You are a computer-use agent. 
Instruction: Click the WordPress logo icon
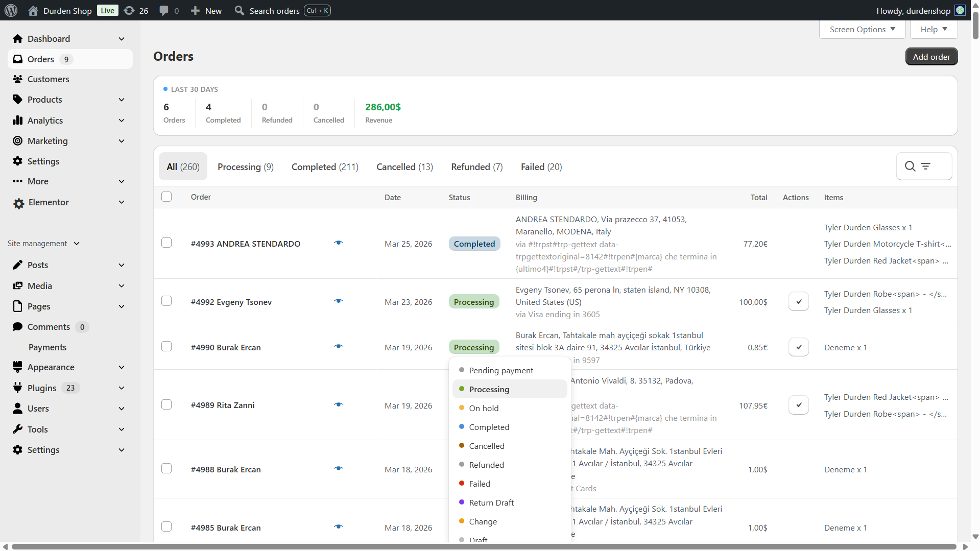11,10
